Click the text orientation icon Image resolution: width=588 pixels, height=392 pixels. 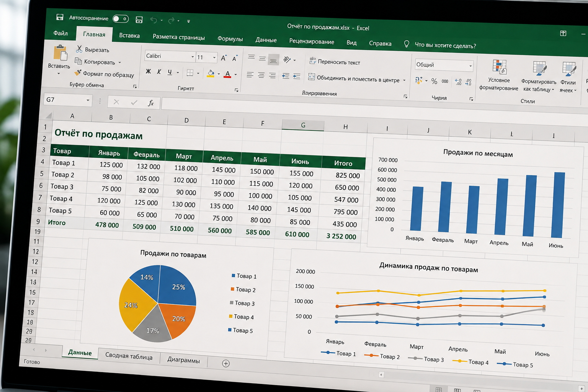point(287,59)
